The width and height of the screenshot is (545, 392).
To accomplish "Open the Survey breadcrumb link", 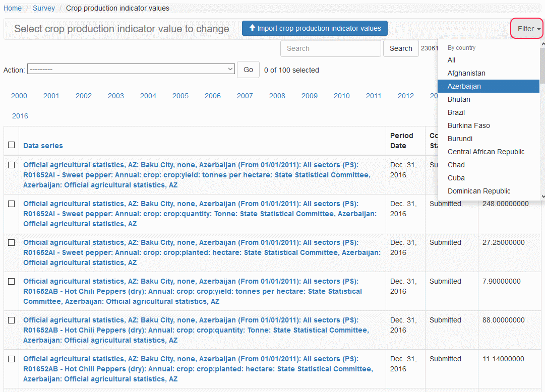I will pos(44,8).
